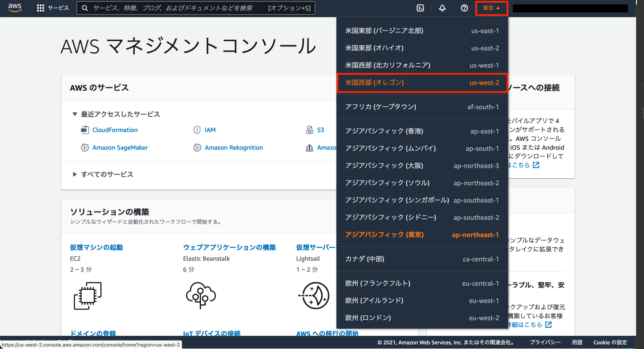Select 欧州 (アイルランド) eu-west-1
Viewport: 644px width, 349px height.
(x=422, y=300)
